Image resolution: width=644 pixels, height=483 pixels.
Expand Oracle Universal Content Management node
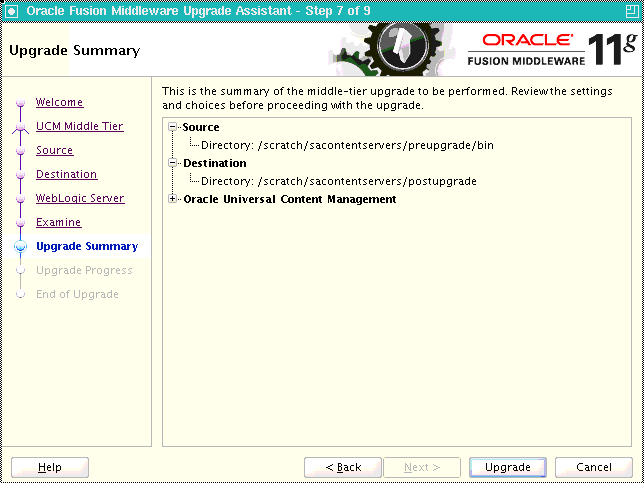(172, 199)
